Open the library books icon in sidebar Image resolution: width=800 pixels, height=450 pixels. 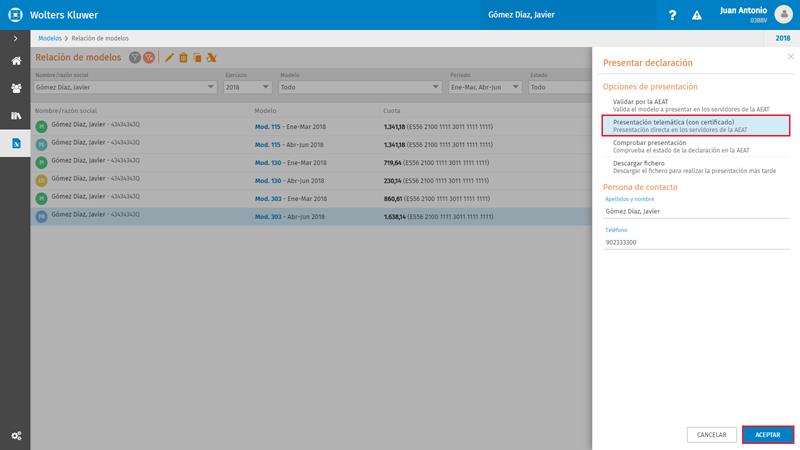tap(16, 116)
